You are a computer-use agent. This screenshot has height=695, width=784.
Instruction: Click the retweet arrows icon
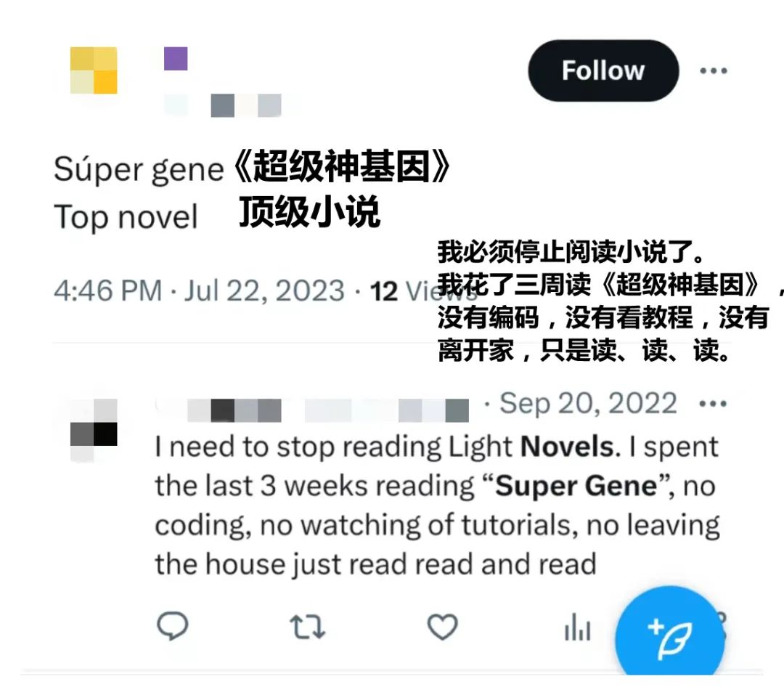coord(308,627)
